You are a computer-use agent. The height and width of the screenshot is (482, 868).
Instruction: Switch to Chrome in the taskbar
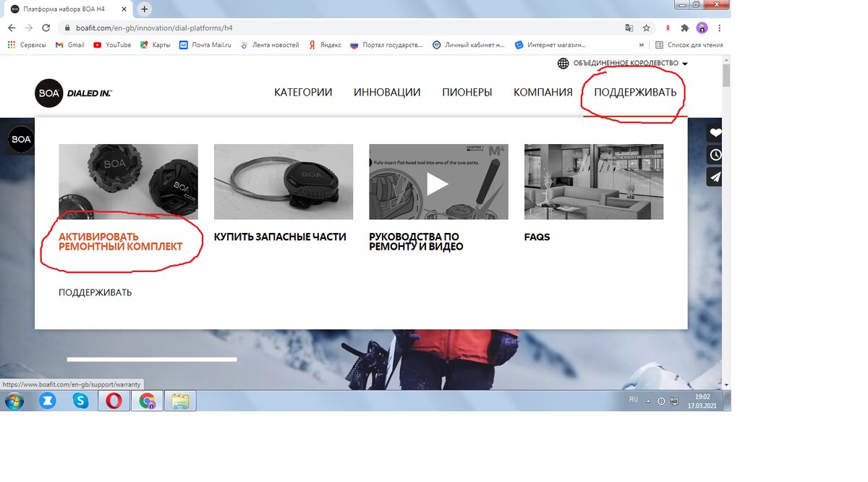148,401
